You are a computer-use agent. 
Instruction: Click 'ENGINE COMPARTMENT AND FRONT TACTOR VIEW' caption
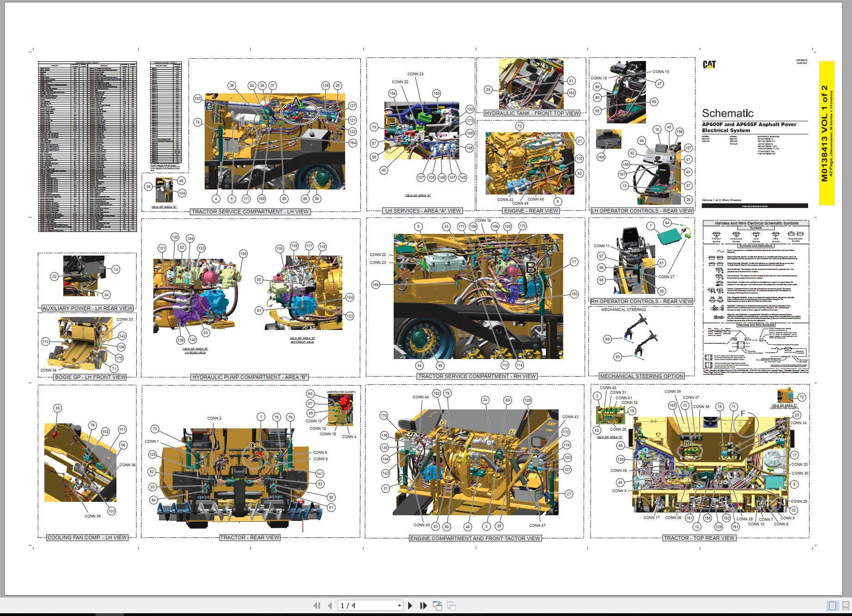(x=475, y=538)
